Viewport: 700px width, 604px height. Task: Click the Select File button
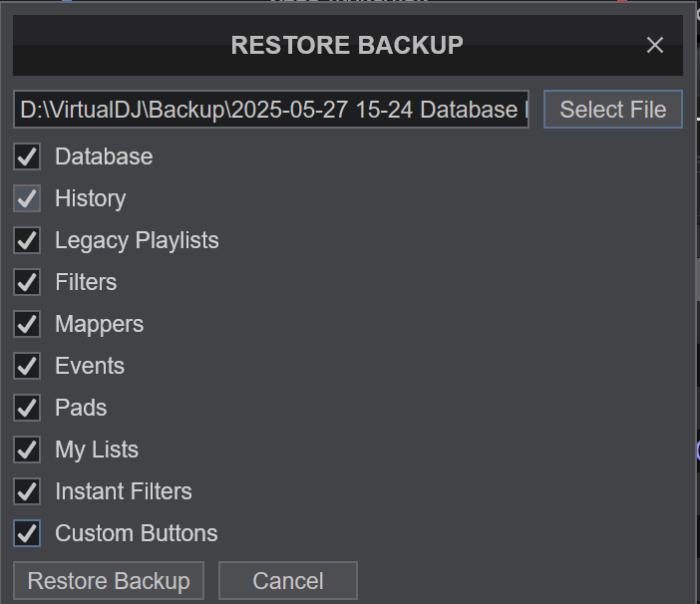point(613,110)
